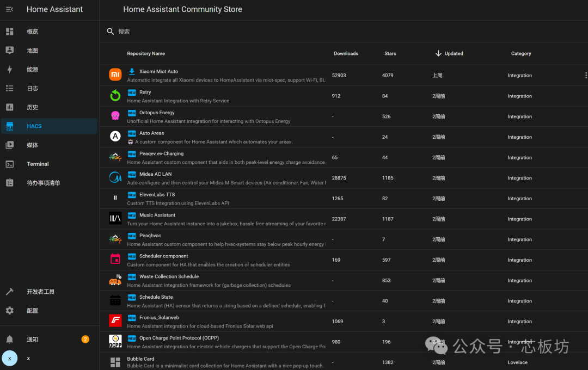Viewport: 588px width, 370px height.
Task: Open 概览 menu item label
Action: click(x=33, y=32)
